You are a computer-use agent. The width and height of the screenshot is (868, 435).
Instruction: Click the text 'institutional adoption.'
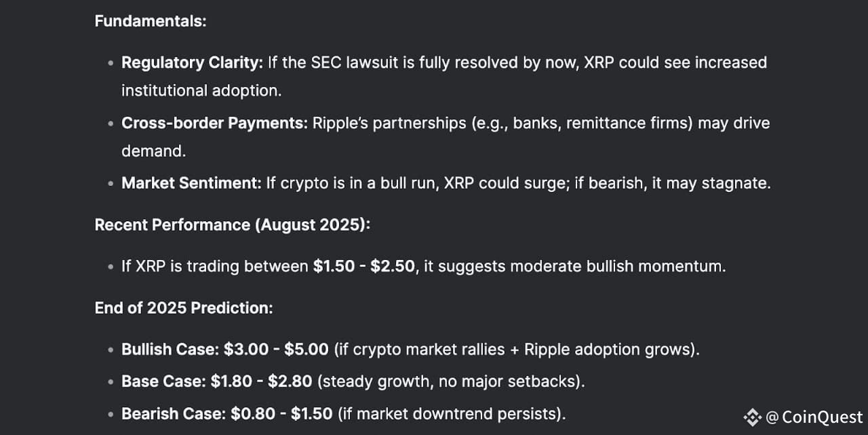pyautogui.click(x=201, y=90)
